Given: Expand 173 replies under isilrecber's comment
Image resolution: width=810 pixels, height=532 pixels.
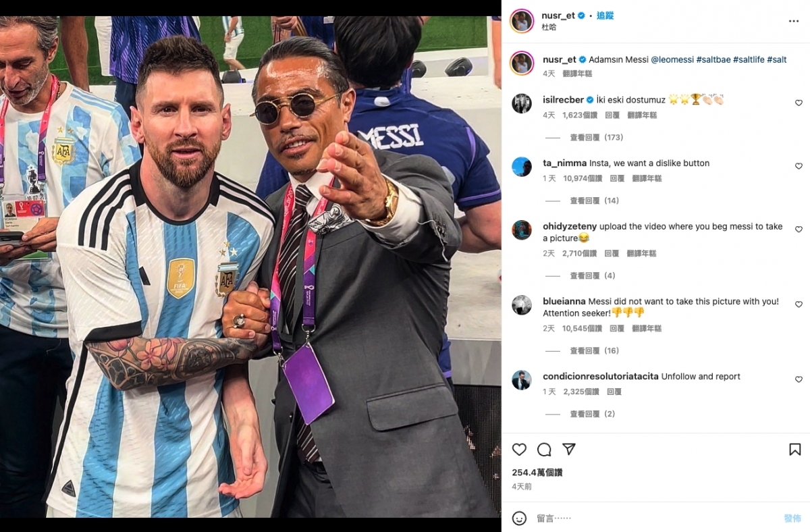Looking at the screenshot, I should point(596,138).
